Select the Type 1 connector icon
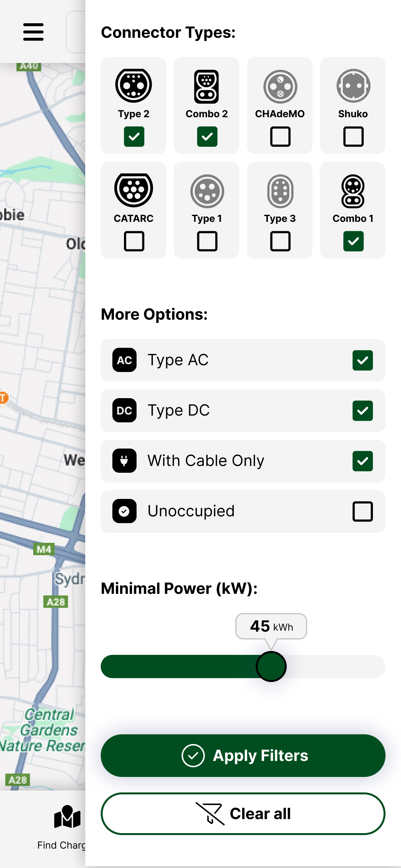The width and height of the screenshot is (401, 868). (x=207, y=191)
